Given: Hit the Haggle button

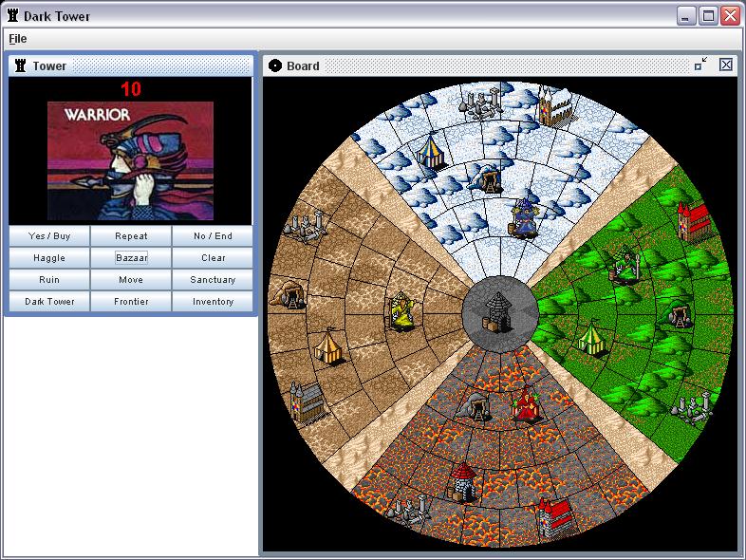Looking at the screenshot, I should pos(49,258).
